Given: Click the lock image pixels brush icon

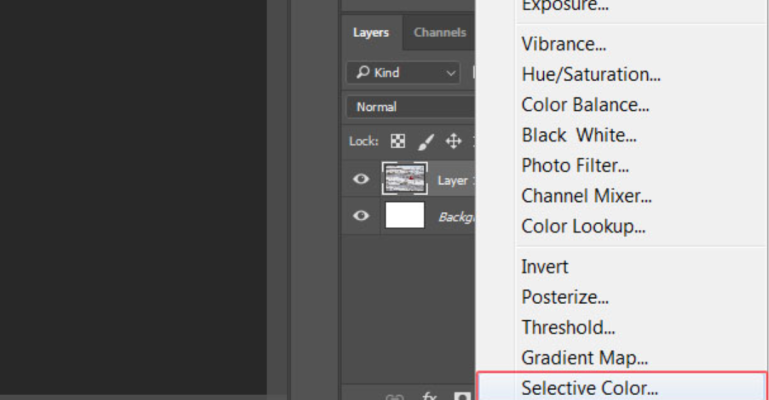Looking at the screenshot, I should (426, 141).
